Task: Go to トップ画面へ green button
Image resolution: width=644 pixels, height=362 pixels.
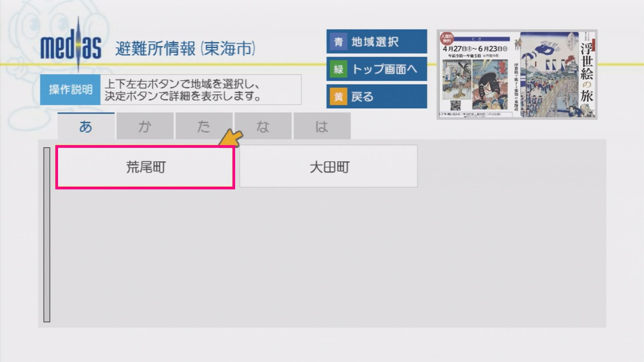Action: click(x=377, y=69)
